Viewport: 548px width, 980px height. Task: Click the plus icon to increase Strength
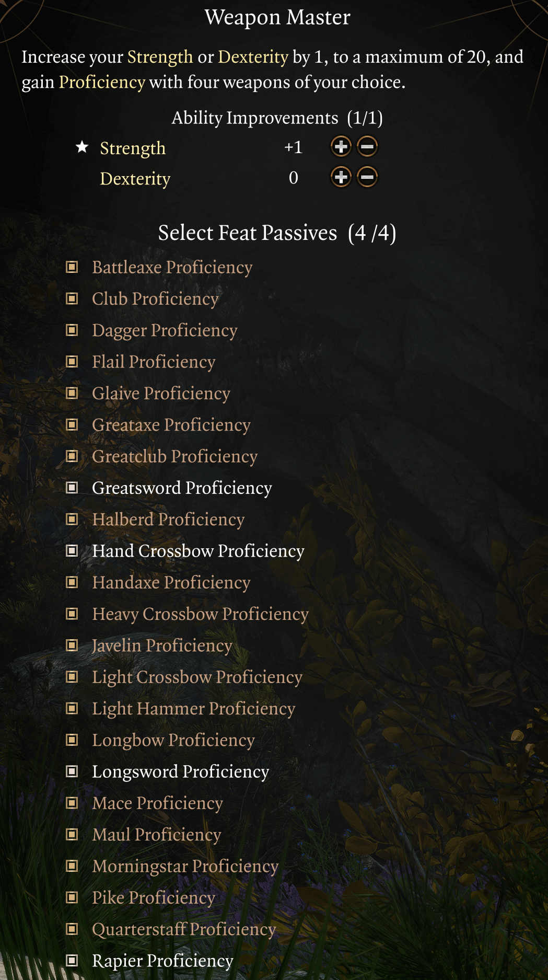[341, 147]
